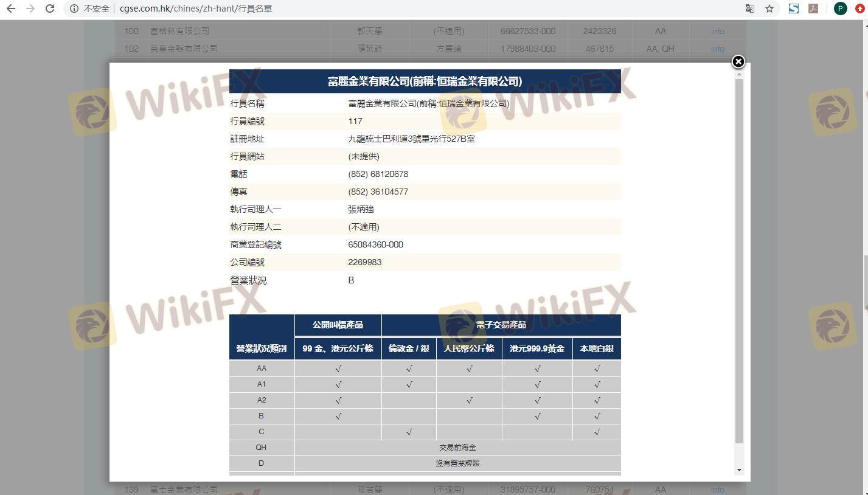Bookmark this page with the star icon

click(769, 9)
